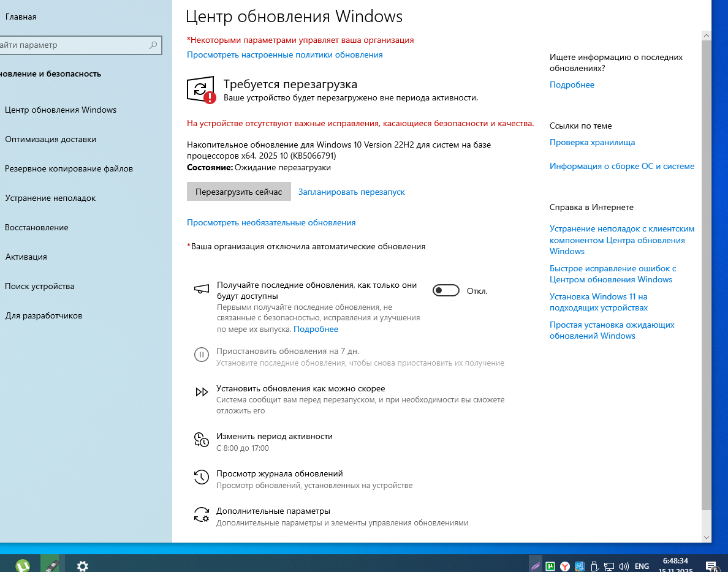
Task: Click Запланировать перезапуск link
Action: 352,192
